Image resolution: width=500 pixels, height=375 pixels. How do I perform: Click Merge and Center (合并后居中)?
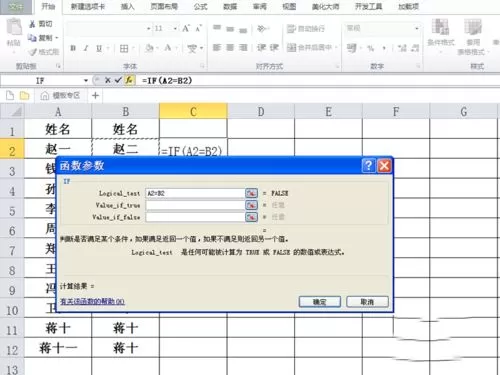(x=309, y=48)
